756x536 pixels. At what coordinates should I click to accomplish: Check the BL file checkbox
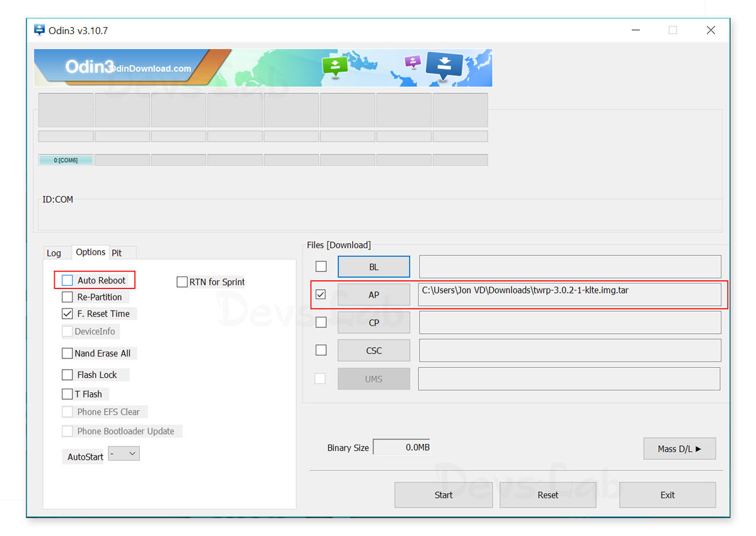coord(321,266)
